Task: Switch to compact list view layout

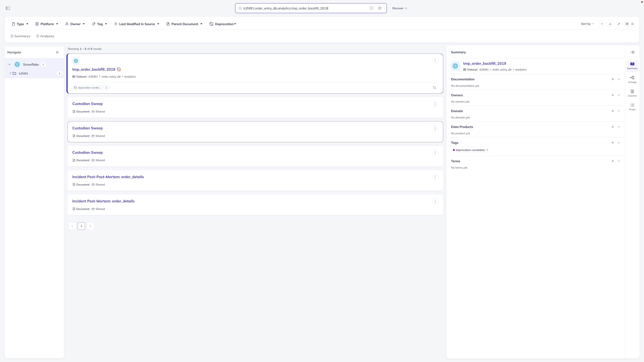Action: (633, 24)
